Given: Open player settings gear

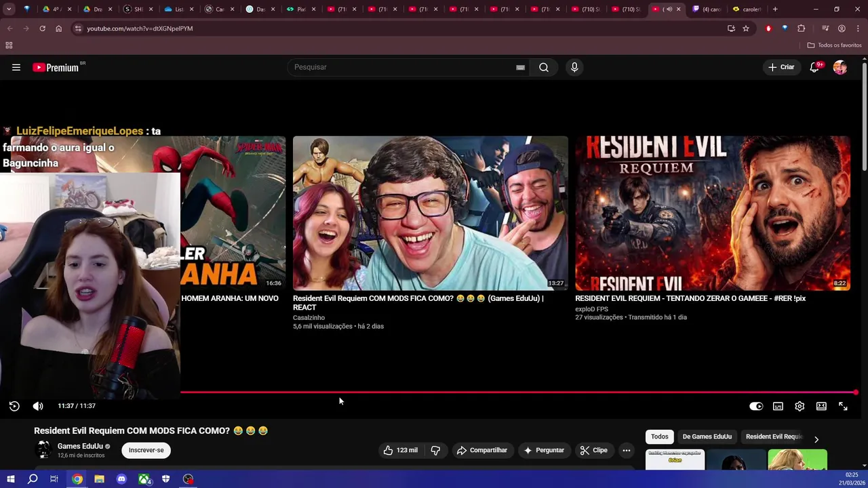Looking at the screenshot, I should coord(800,406).
